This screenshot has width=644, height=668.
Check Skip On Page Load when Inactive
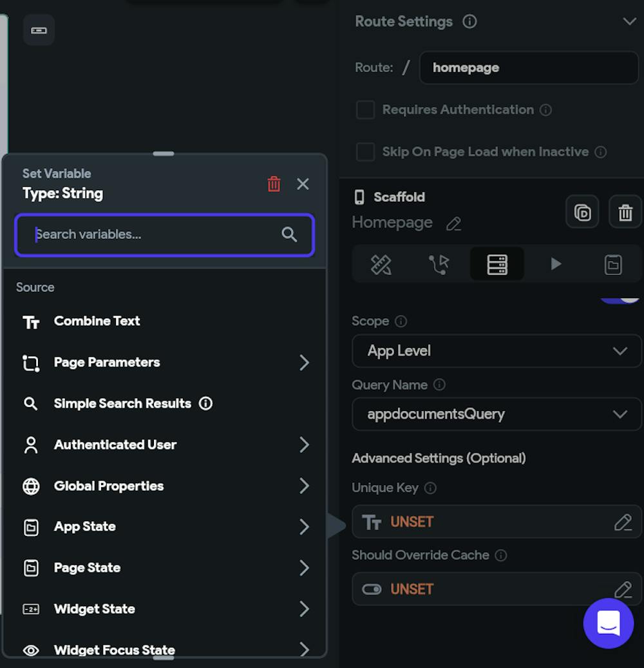366,152
